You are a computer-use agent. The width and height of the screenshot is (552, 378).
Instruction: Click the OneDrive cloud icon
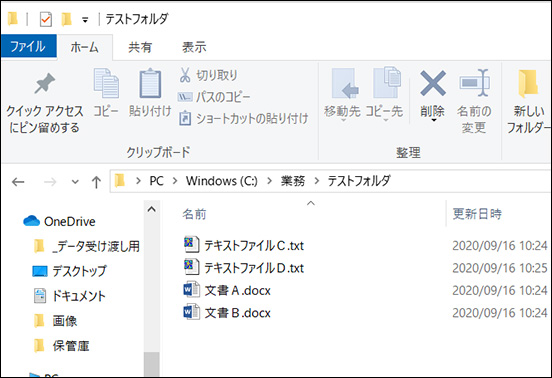(x=31, y=221)
